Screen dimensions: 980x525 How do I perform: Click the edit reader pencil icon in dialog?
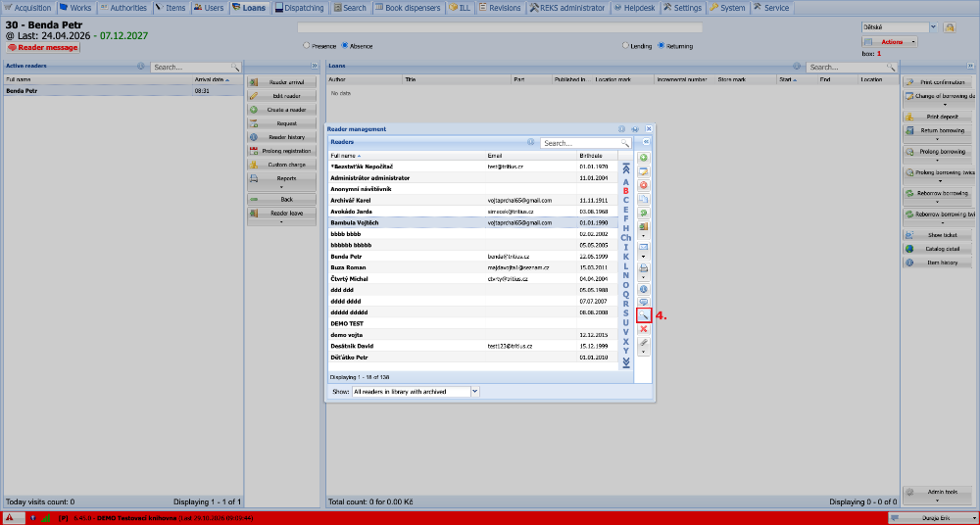[x=643, y=171]
